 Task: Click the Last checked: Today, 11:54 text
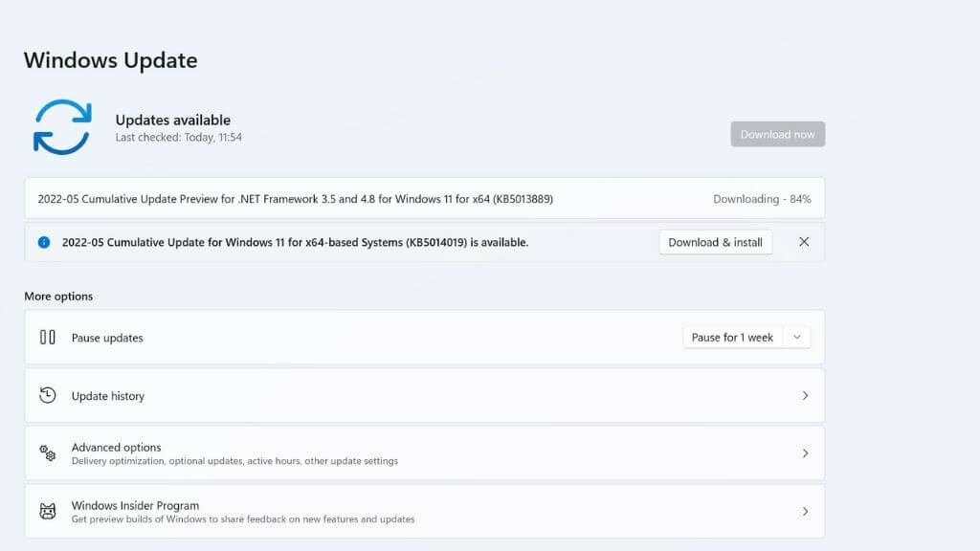(178, 138)
